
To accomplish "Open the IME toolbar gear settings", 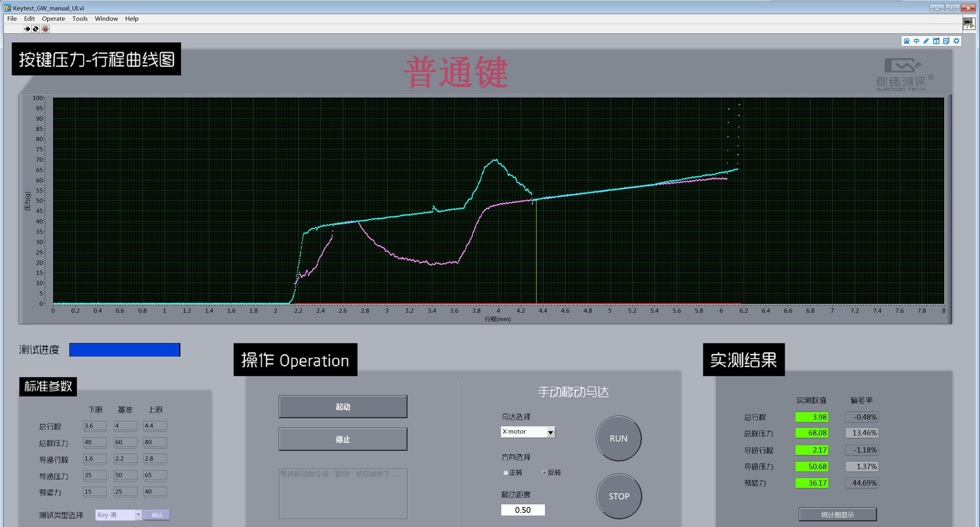I will click(957, 41).
